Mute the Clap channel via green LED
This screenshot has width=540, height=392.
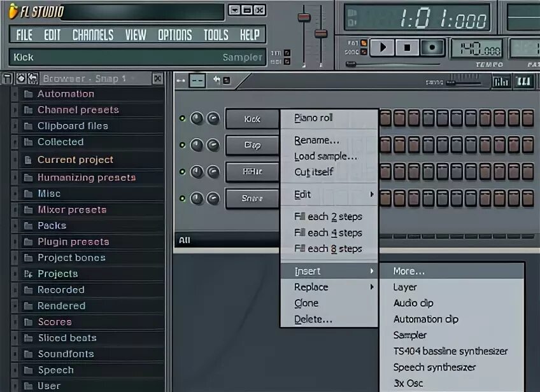point(183,145)
